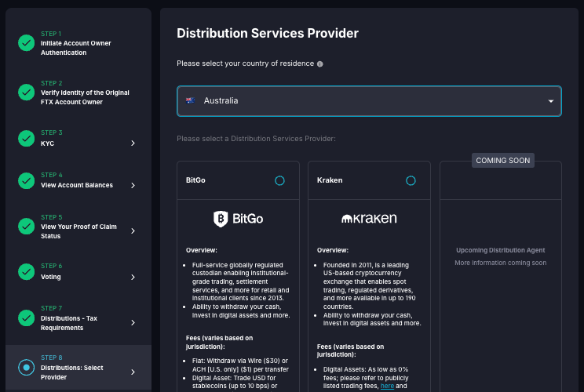
Task: Click the Step 2 green checkmark icon
Action: (27, 93)
